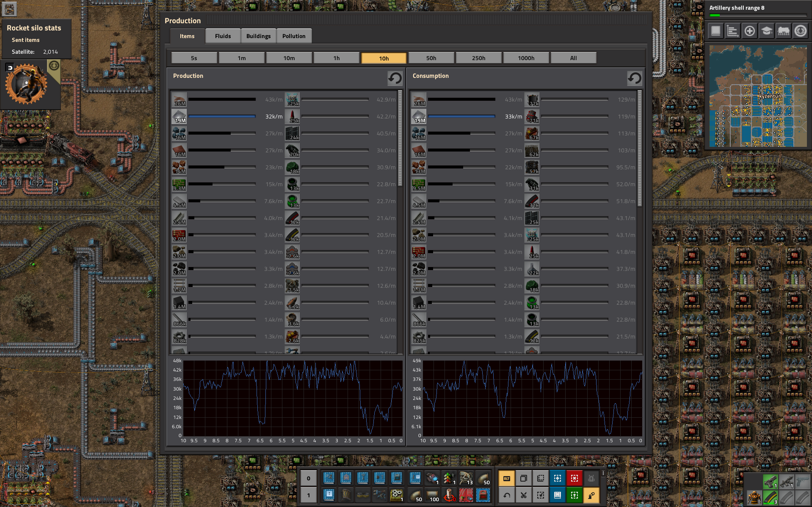Click the paste shortcut with dashed checkmark box
The width and height of the screenshot is (812, 507).
pyautogui.click(x=540, y=495)
